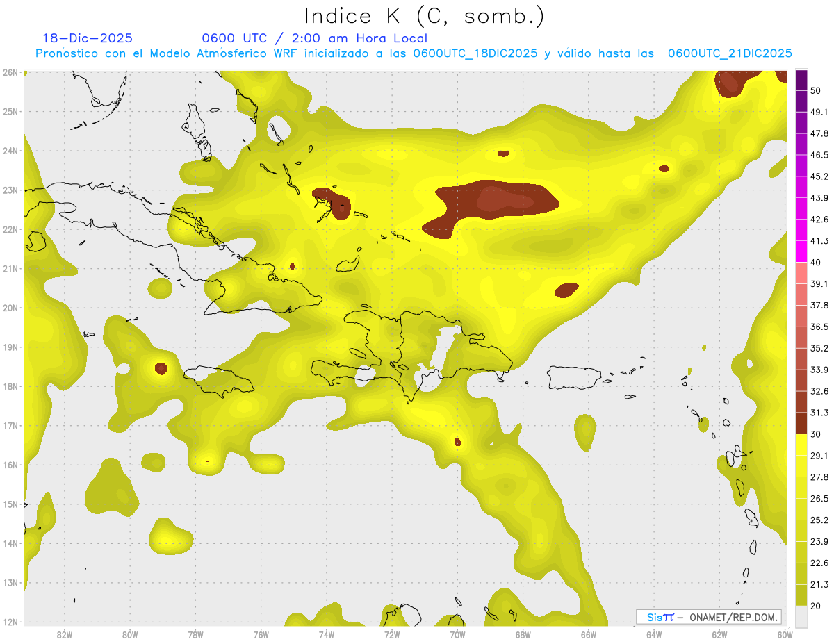834x644 pixels.
Task: Click the colorbar label "22.6"
Action: coord(819,563)
